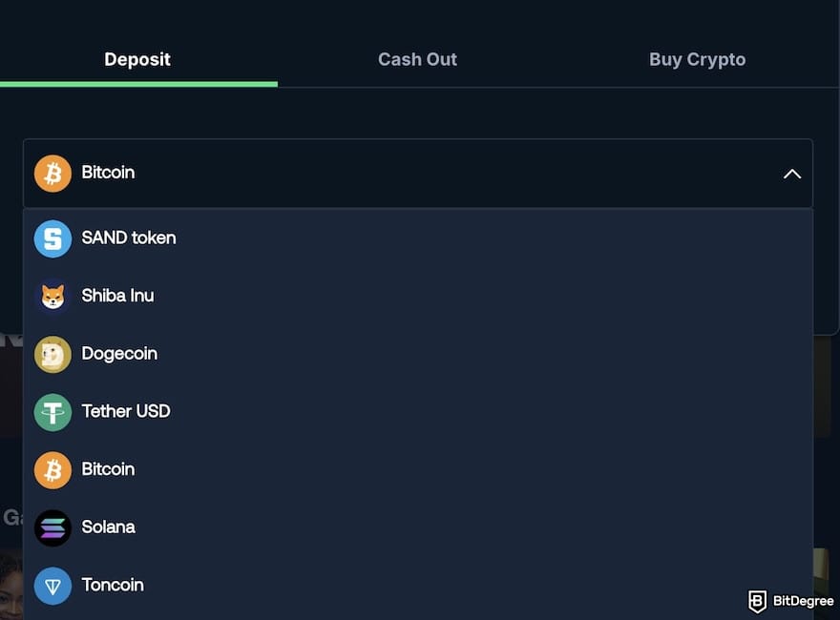
Task: Select the Solana icon
Action: tap(52, 527)
